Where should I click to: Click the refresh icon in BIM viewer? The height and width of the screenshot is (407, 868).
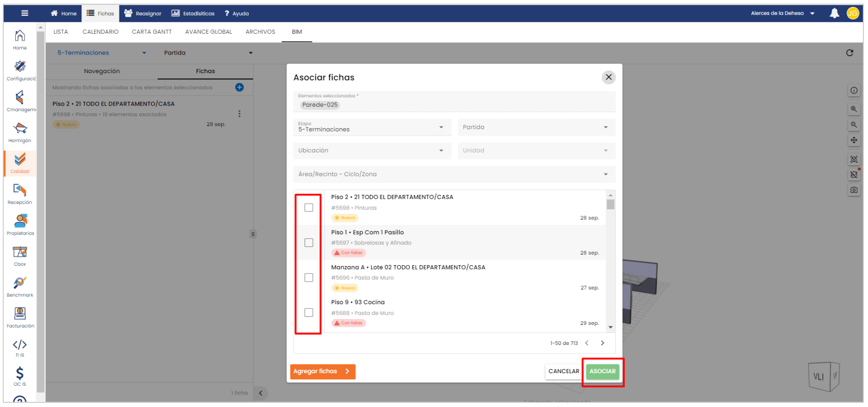click(x=849, y=53)
